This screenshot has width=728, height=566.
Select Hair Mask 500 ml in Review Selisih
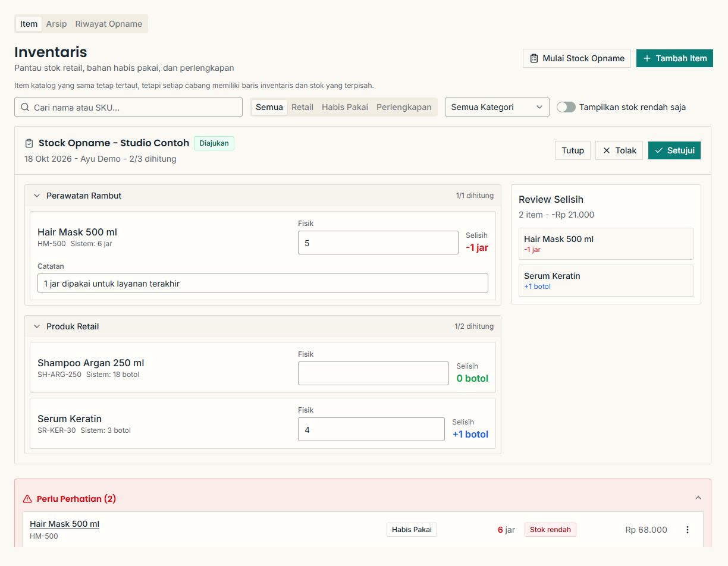click(x=606, y=244)
